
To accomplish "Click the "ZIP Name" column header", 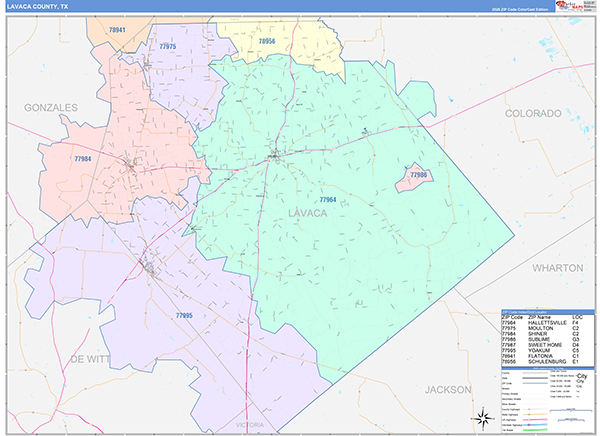I will tap(539, 317).
